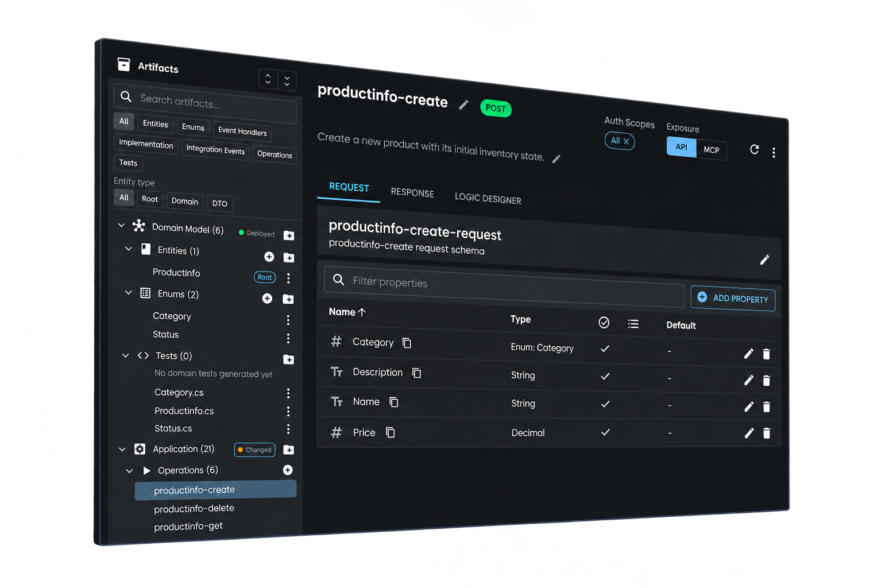The image size is (882, 588).
Task: Delete the Description property row
Action: tap(767, 380)
